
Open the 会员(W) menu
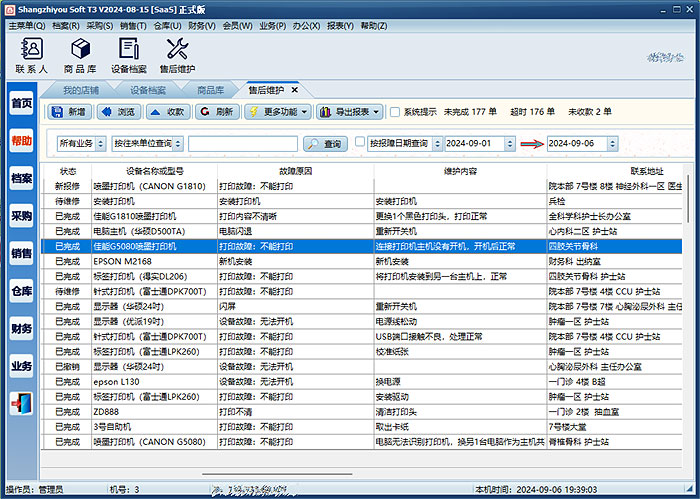coord(238,26)
